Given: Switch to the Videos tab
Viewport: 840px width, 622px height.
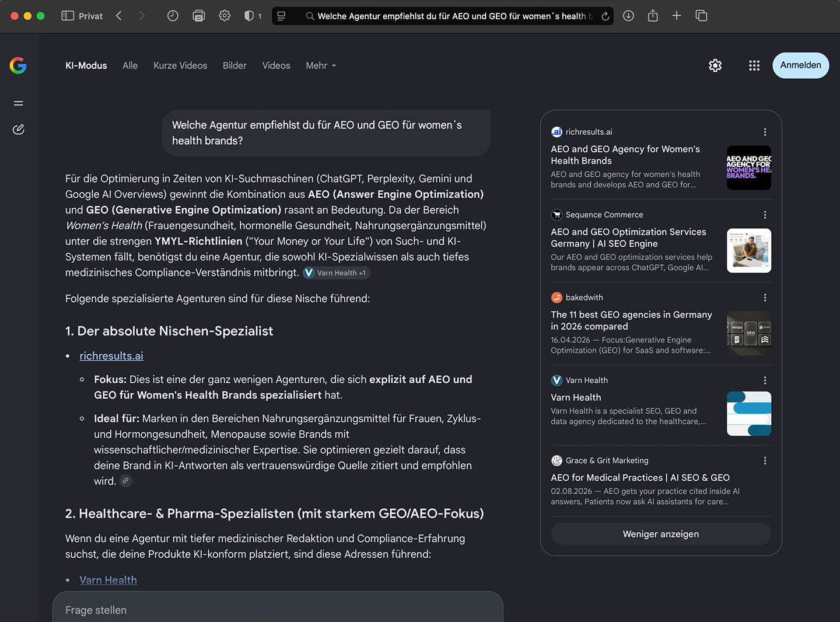Looking at the screenshot, I should click(276, 65).
